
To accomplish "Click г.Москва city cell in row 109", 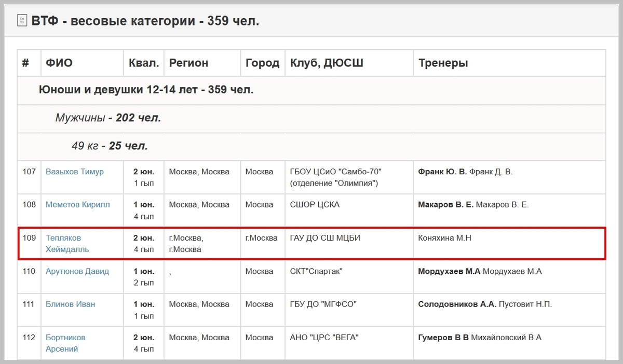I will [x=263, y=244].
